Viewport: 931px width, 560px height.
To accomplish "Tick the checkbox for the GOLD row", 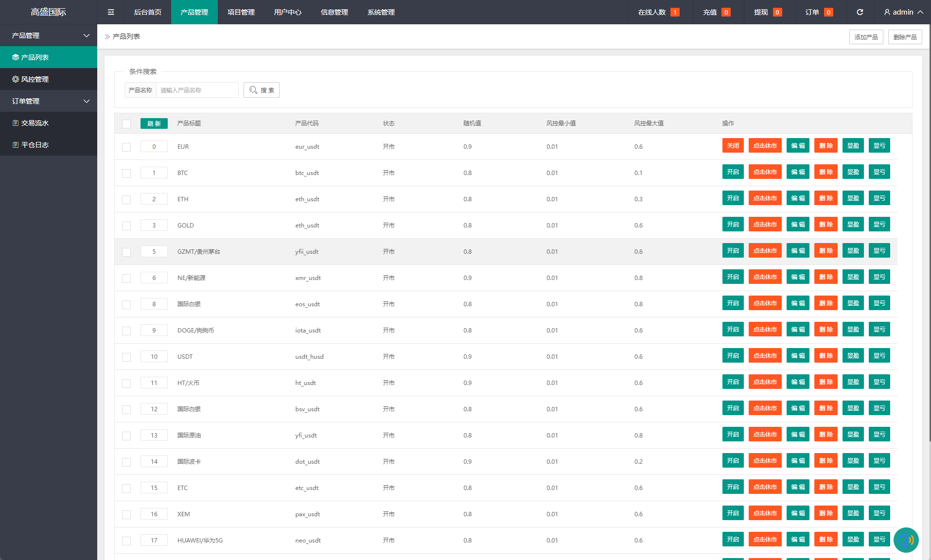I will 126,226.
